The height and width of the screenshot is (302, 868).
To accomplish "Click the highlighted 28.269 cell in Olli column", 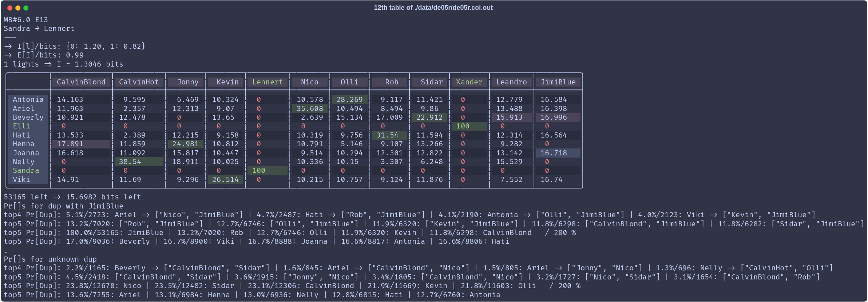I will [x=349, y=100].
